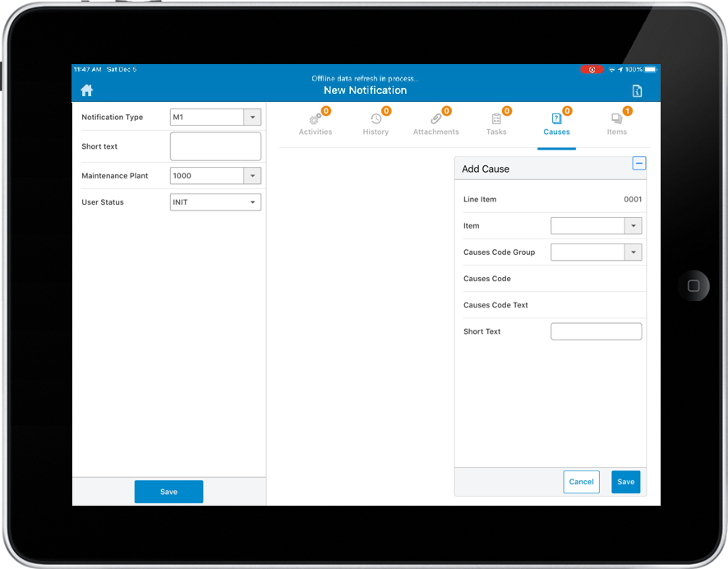Collapse the Add Cause panel

pyautogui.click(x=638, y=164)
